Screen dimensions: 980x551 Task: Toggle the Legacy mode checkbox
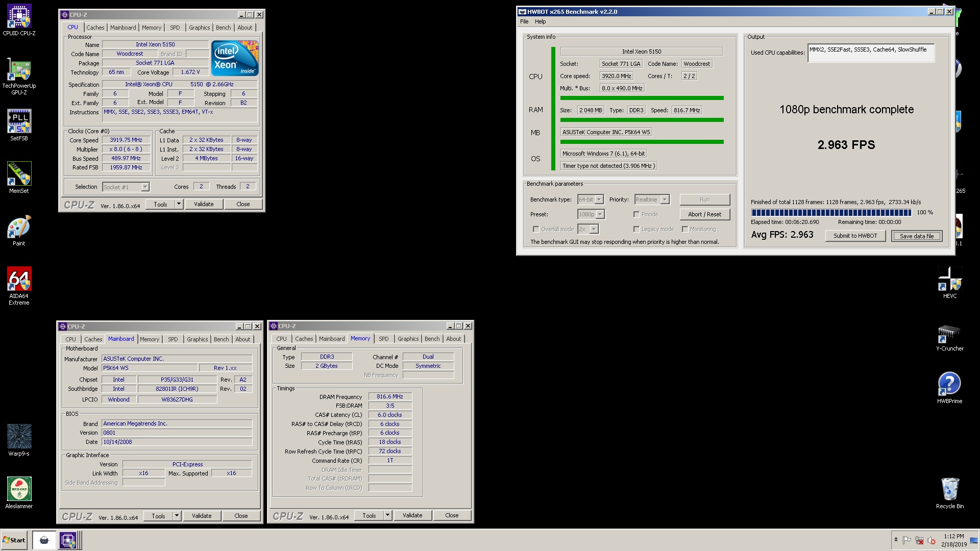point(636,229)
